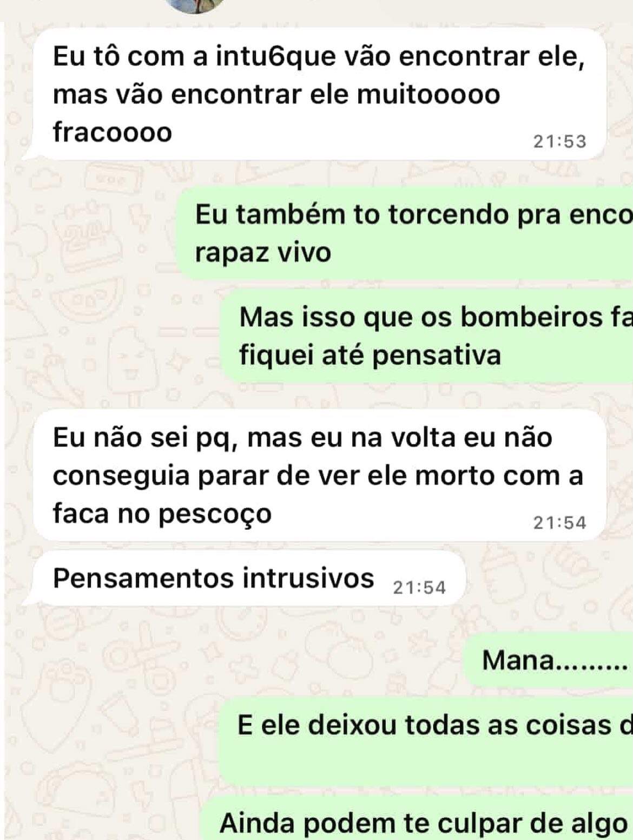Select the "Pensamentos intrusivos" message bubble
The image size is (633, 840).
(249, 579)
